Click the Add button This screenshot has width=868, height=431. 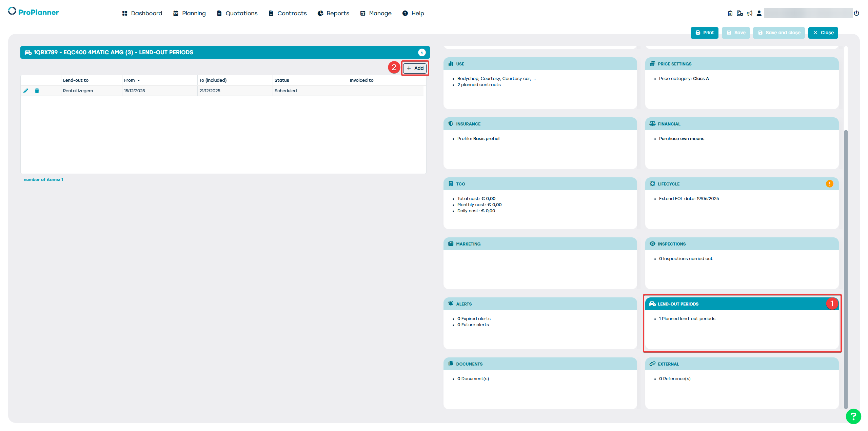click(415, 68)
